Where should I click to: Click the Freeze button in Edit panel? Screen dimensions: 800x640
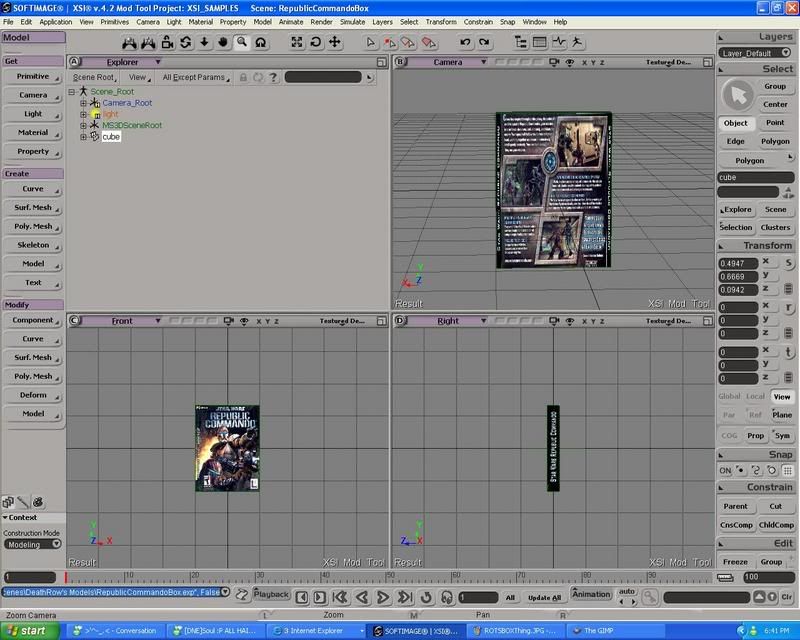(735, 562)
